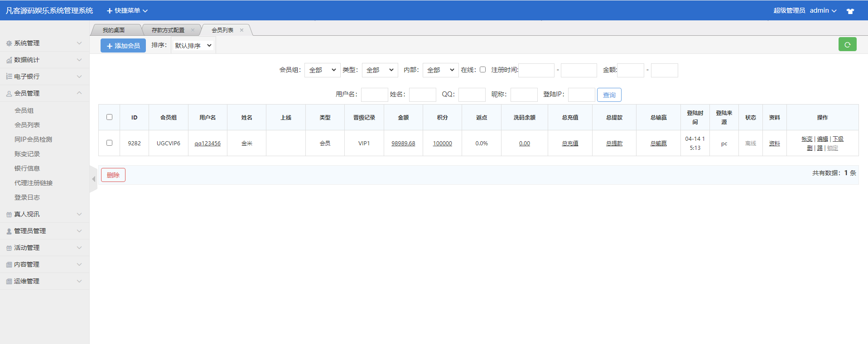Select the checkbox for member 9282
This screenshot has height=344, width=868.
109,143
